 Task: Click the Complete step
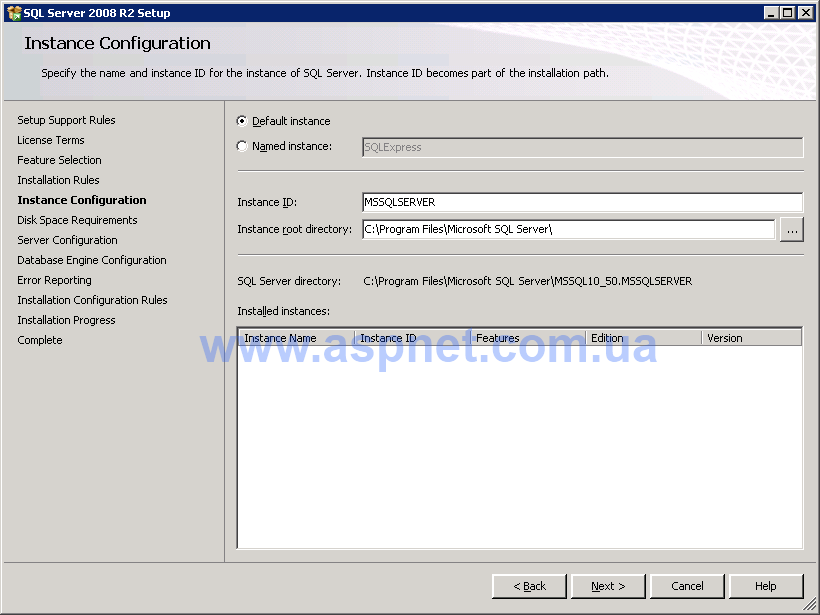point(40,340)
